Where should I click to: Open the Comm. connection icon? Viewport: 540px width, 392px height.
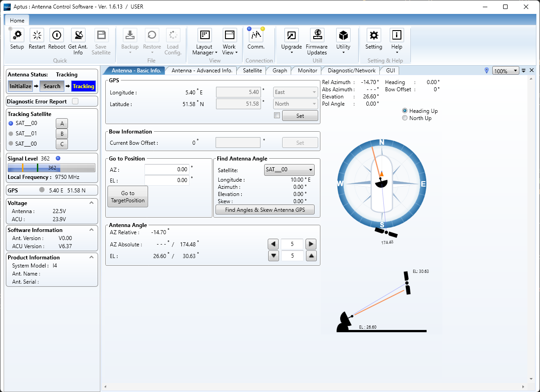point(256,36)
